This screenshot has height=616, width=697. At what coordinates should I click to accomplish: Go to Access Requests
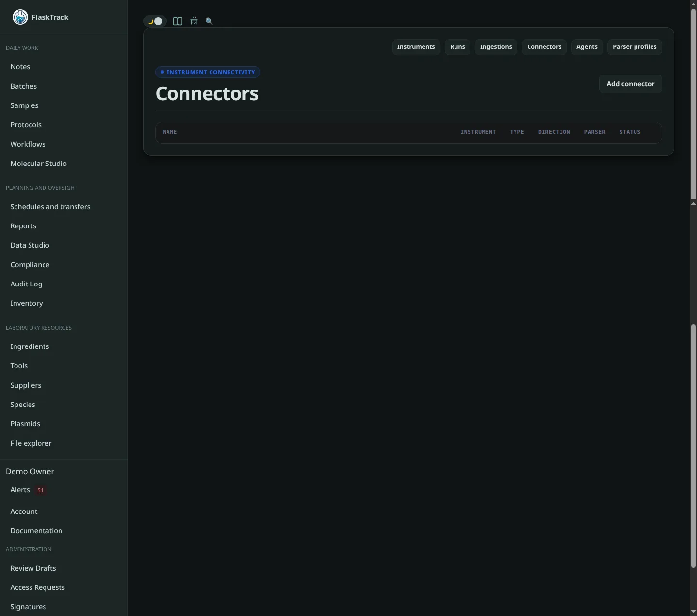tap(63, 587)
